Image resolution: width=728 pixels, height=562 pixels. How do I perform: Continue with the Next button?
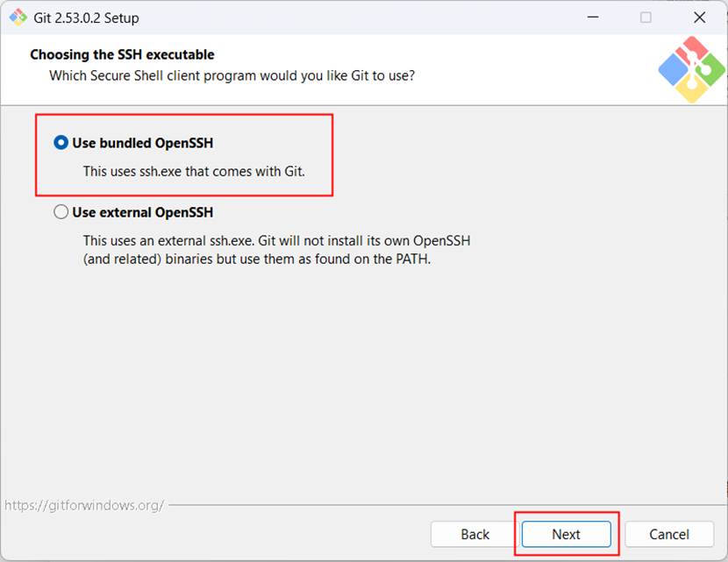[x=566, y=534]
